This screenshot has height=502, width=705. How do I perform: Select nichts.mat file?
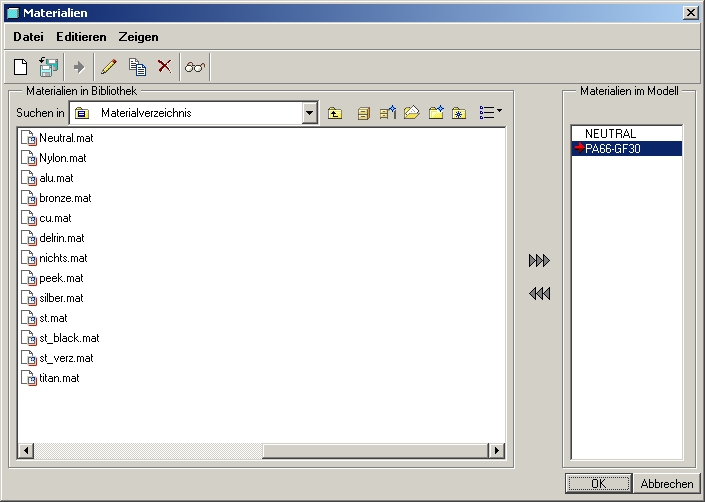coord(54,258)
